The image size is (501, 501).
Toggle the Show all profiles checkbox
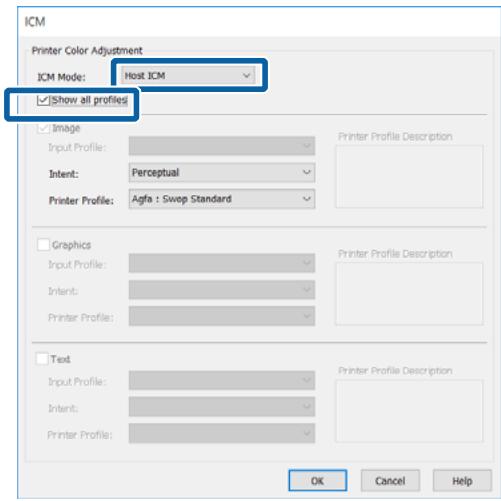click(x=44, y=100)
